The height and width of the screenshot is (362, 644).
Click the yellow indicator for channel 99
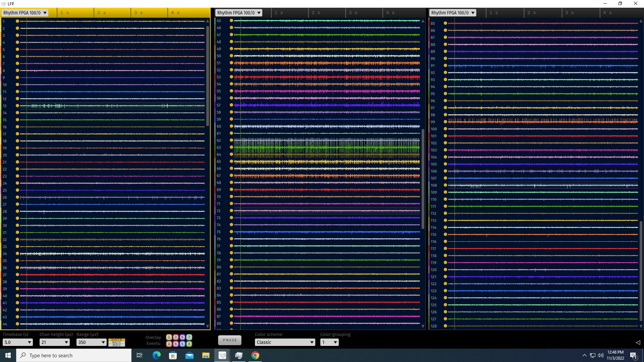pos(445,122)
